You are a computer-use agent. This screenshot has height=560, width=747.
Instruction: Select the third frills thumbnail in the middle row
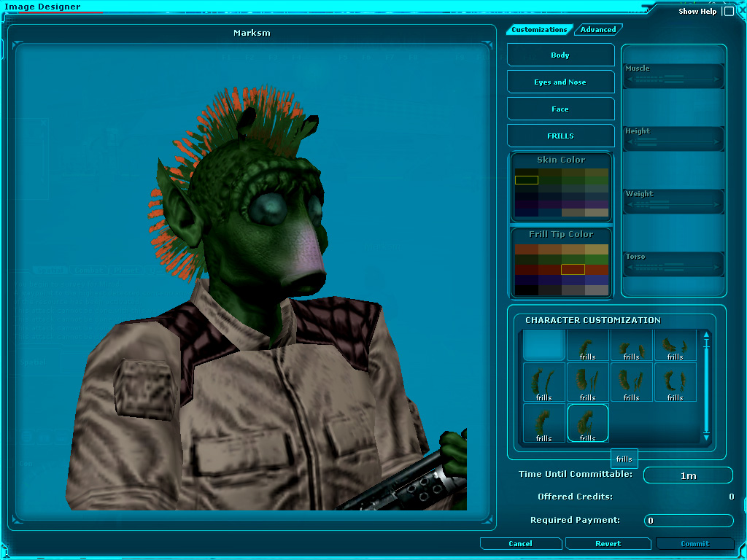click(x=631, y=382)
